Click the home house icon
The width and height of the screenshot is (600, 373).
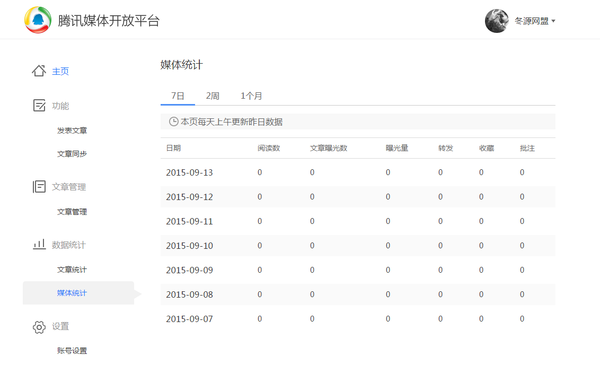click(39, 71)
